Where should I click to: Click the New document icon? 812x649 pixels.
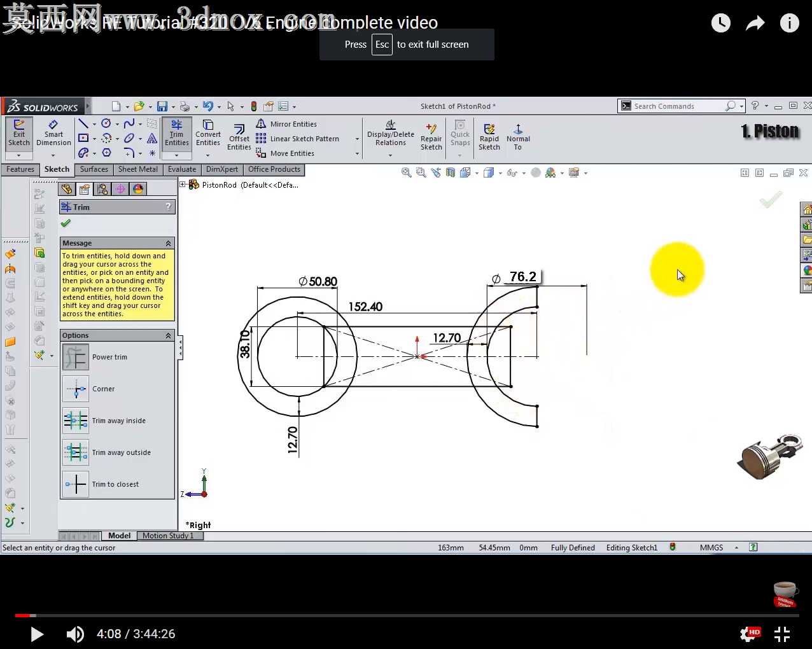(x=116, y=106)
